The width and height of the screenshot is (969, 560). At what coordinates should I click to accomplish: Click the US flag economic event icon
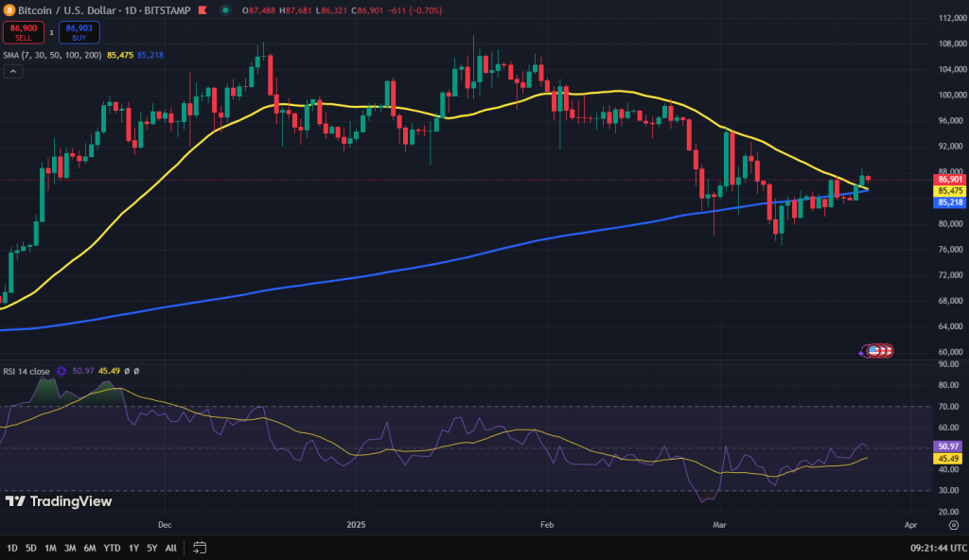(x=873, y=351)
